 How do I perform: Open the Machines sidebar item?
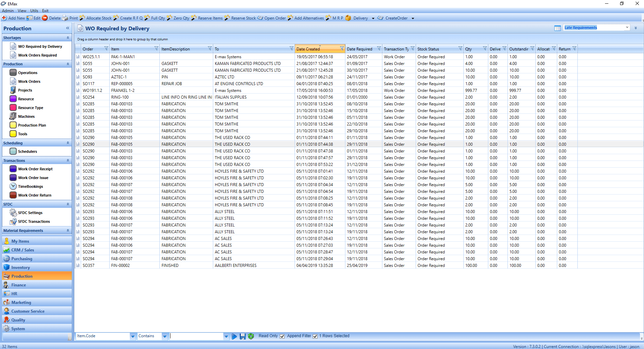point(26,116)
